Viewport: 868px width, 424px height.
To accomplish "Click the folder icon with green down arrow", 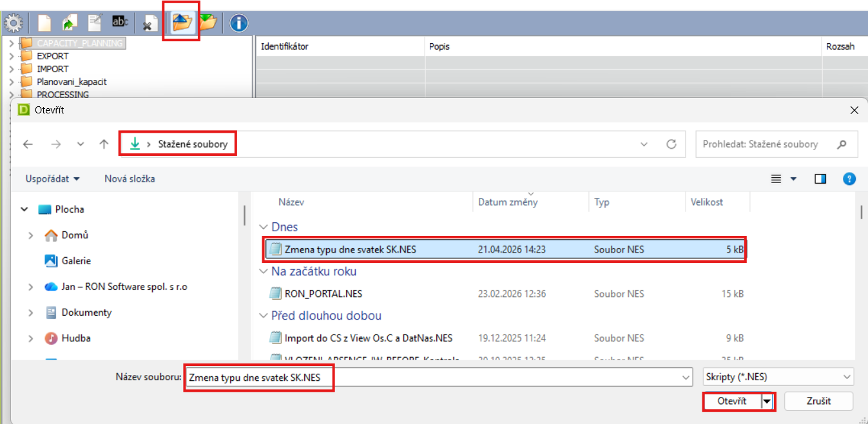I will (x=207, y=24).
